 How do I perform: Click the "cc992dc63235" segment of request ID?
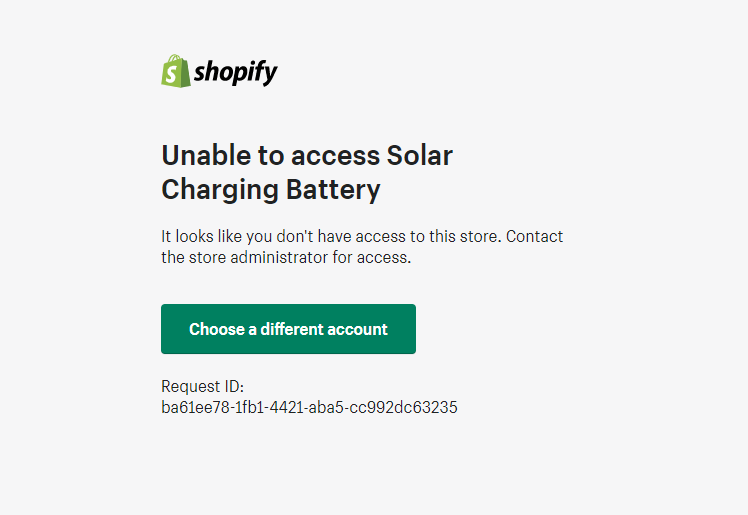click(403, 407)
